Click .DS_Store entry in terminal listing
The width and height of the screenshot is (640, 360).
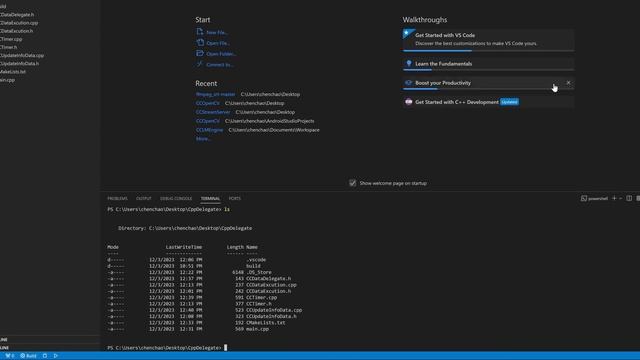point(259,272)
